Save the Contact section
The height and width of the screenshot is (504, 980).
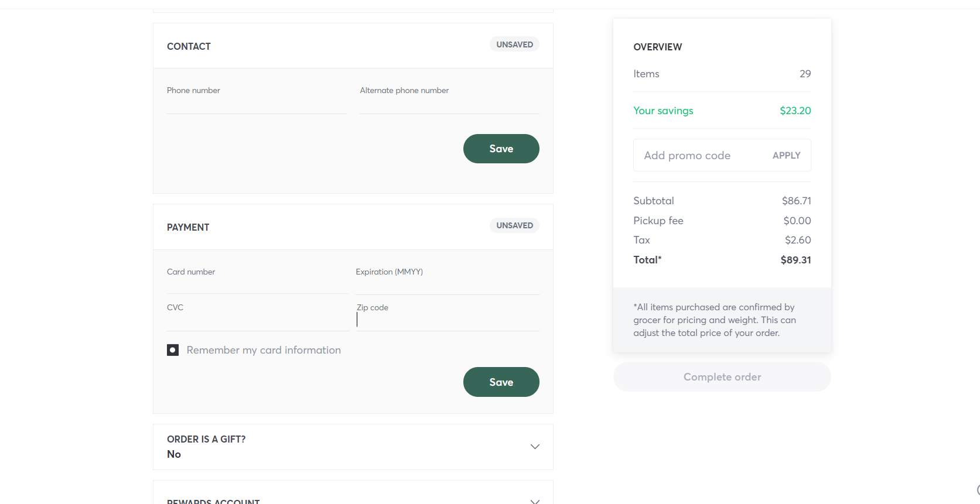501,149
